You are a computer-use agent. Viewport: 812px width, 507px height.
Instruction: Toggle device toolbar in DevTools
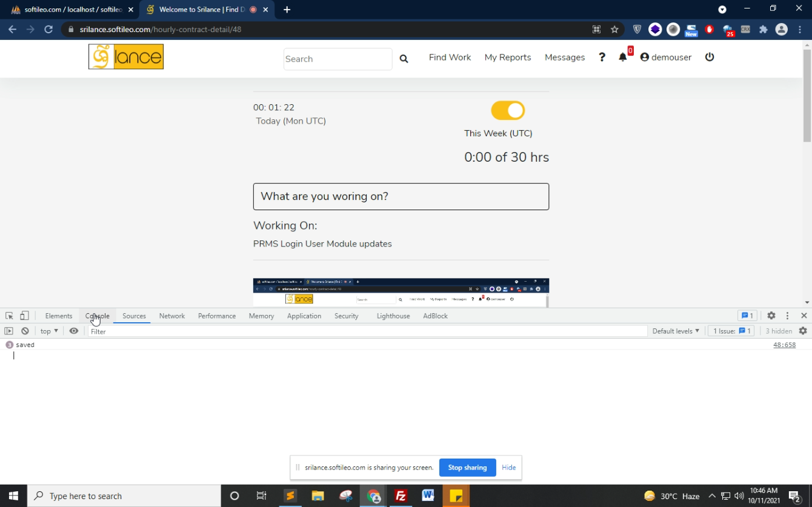24,316
